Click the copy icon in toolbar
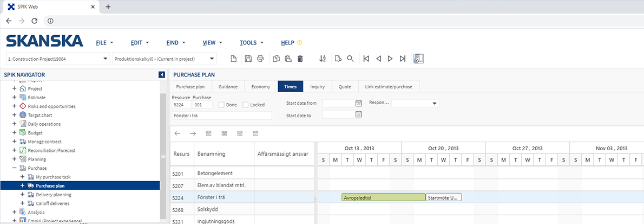This screenshot has height=224, width=644. pos(277,59)
